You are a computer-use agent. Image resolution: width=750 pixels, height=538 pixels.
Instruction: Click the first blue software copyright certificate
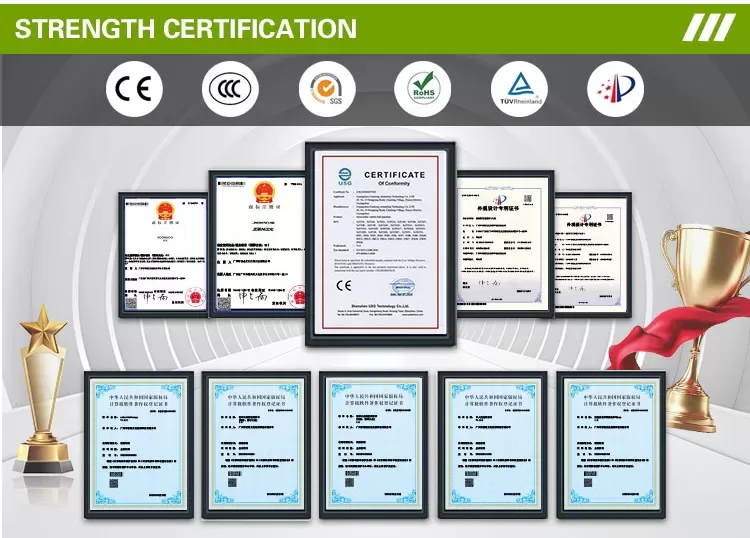coord(139,445)
